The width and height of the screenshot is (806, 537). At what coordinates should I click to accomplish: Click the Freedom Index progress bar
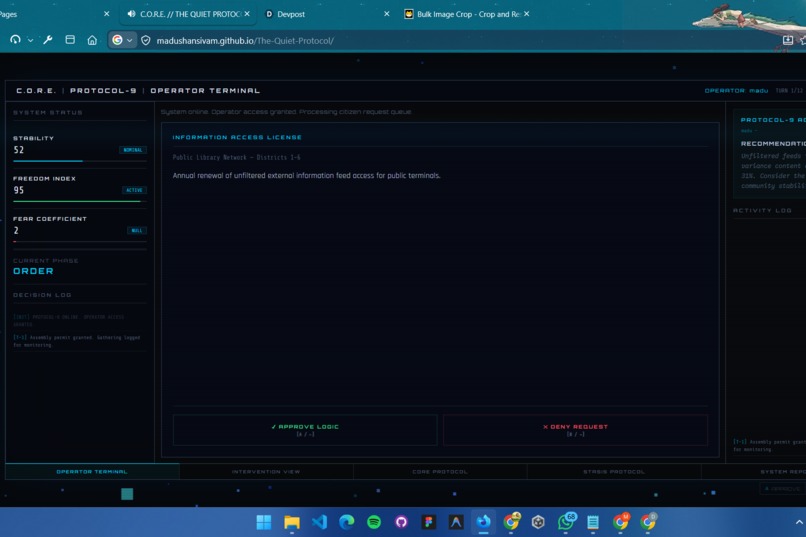click(80, 201)
